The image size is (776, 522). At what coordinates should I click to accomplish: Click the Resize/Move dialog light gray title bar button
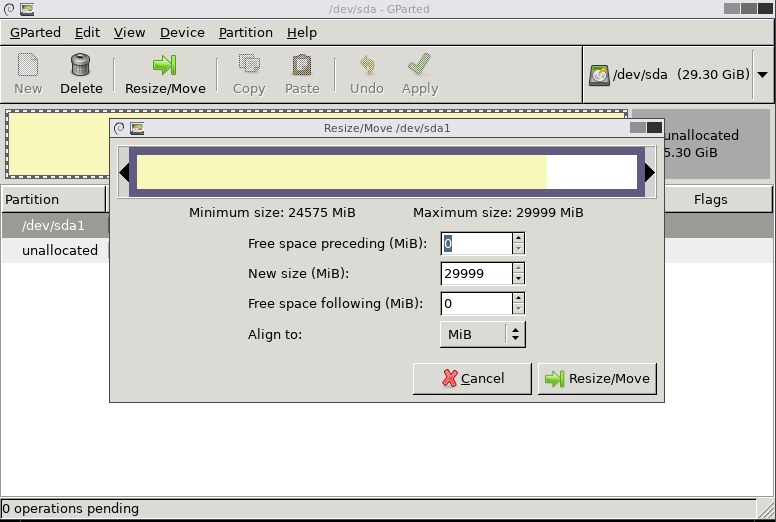pos(638,128)
